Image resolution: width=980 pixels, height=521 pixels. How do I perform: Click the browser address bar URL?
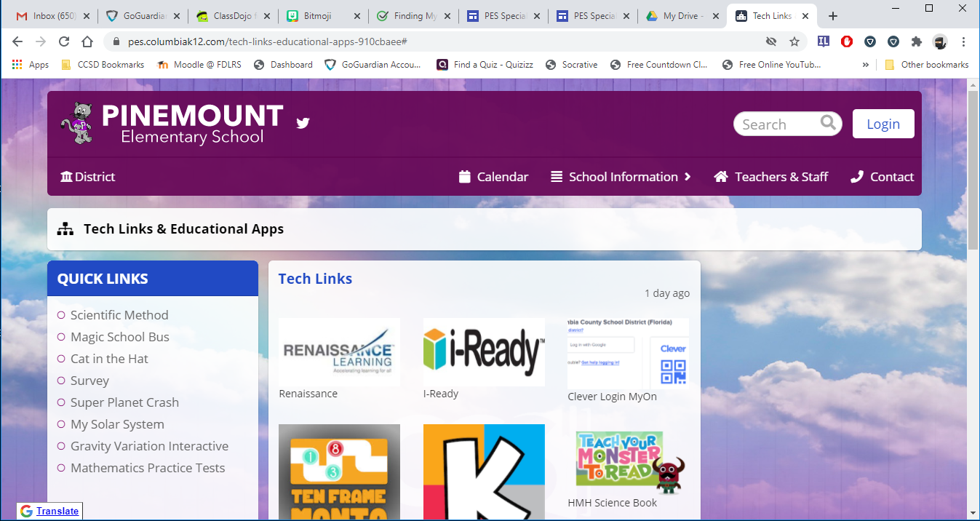pyautogui.click(x=267, y=41)
